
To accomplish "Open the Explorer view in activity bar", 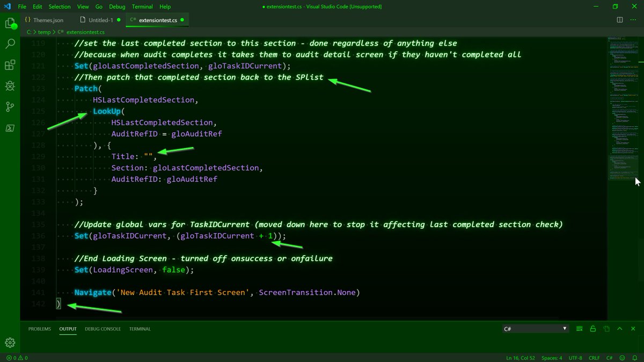I will point(10,23).
